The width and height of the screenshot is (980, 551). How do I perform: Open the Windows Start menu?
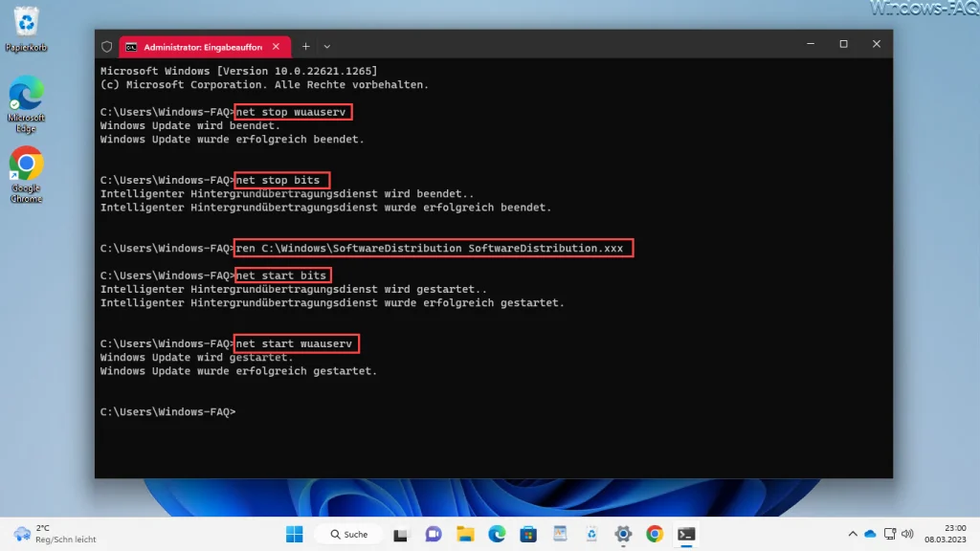295,534
